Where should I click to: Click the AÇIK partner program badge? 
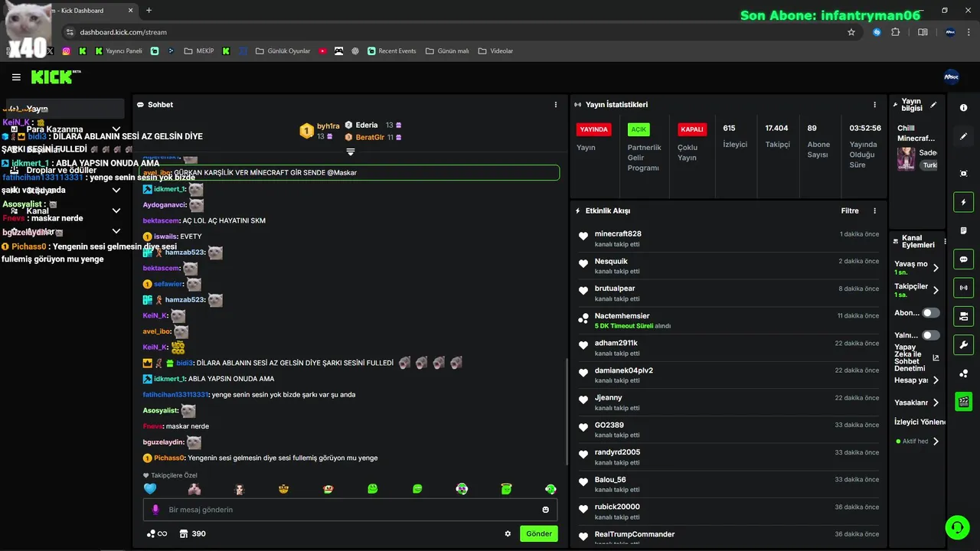point(639,129)
